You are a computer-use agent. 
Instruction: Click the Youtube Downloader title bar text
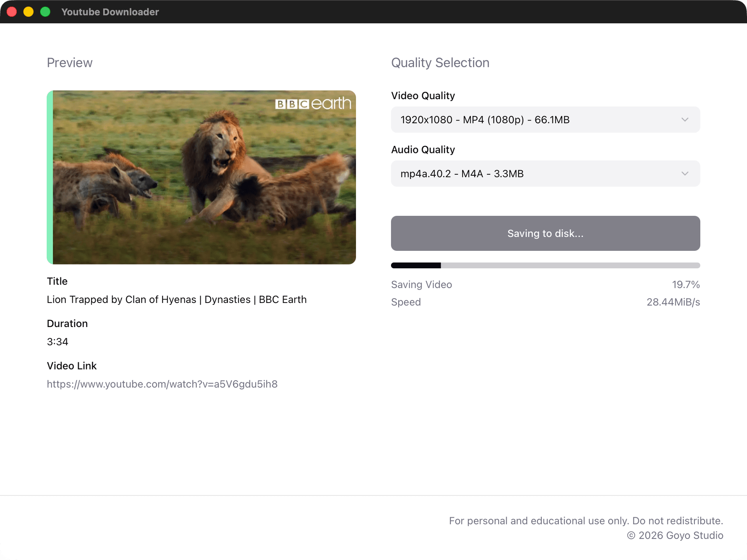[110, 12]
